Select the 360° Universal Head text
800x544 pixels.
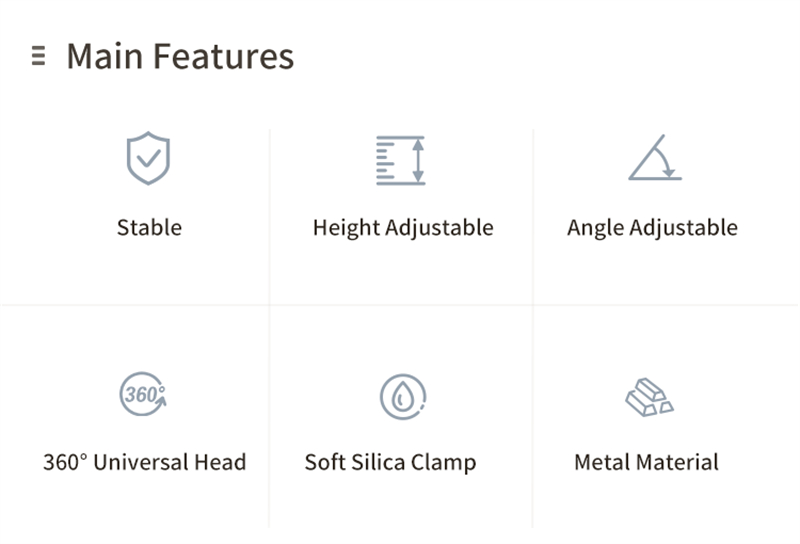point(144,462)
